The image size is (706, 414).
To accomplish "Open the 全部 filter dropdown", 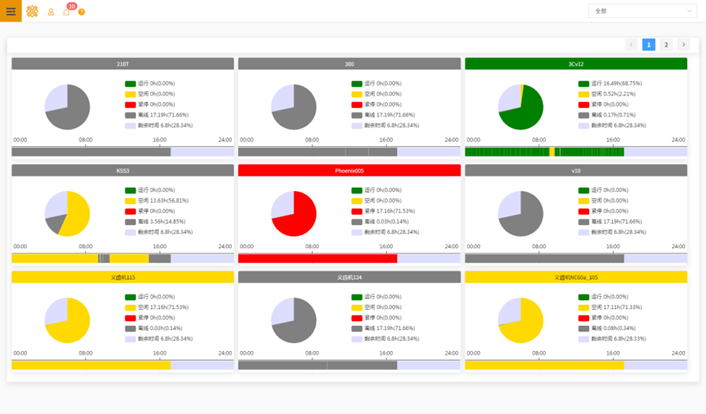I will point(642,11).
